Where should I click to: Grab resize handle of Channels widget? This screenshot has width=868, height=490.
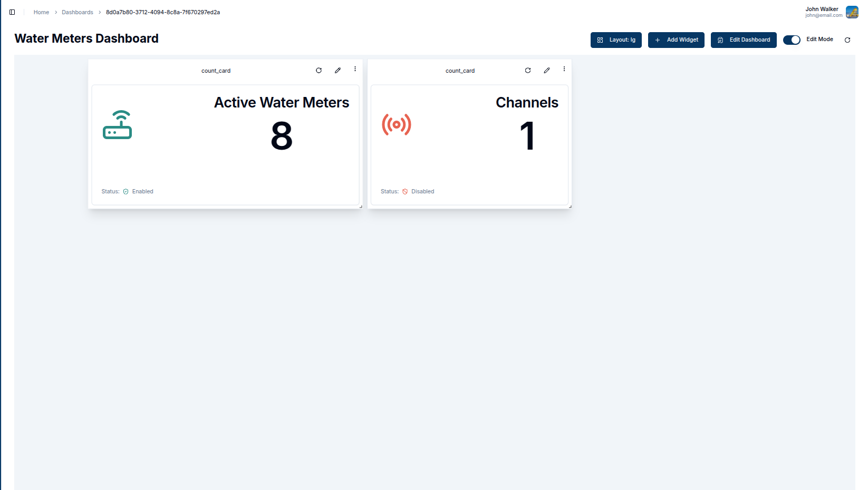(x=570, y=207)
